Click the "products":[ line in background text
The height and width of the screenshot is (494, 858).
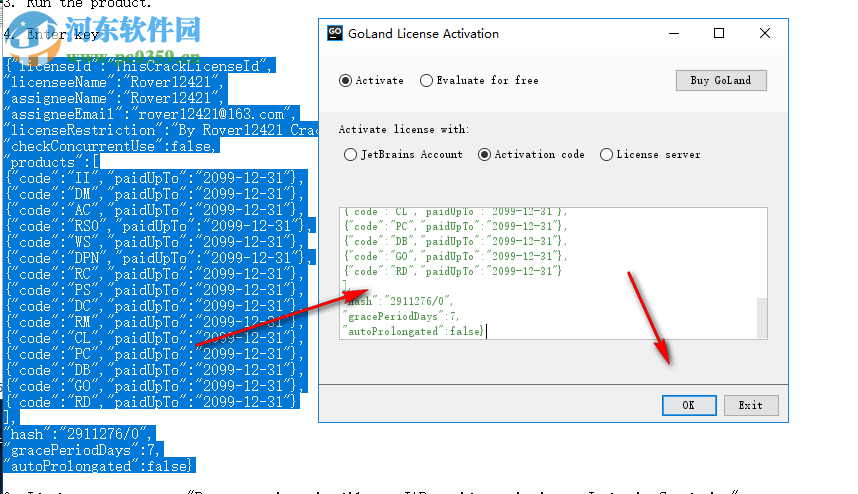pyautogui.click(x=53, y=162)
